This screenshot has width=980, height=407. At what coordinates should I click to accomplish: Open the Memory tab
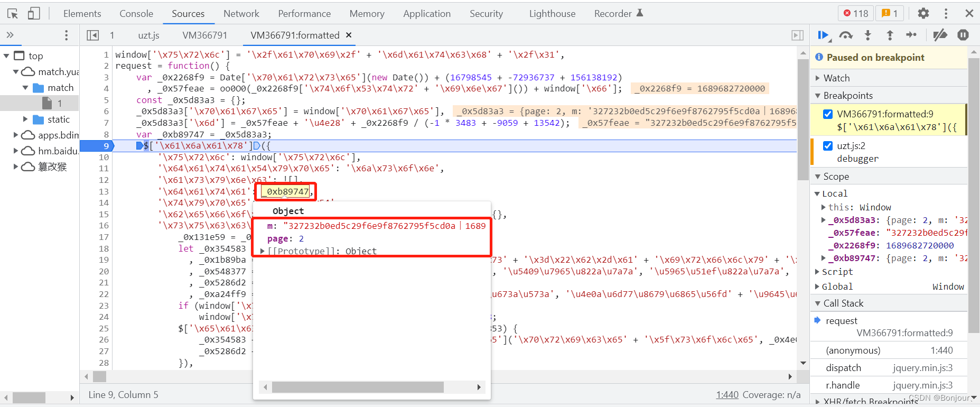(367, 14)
